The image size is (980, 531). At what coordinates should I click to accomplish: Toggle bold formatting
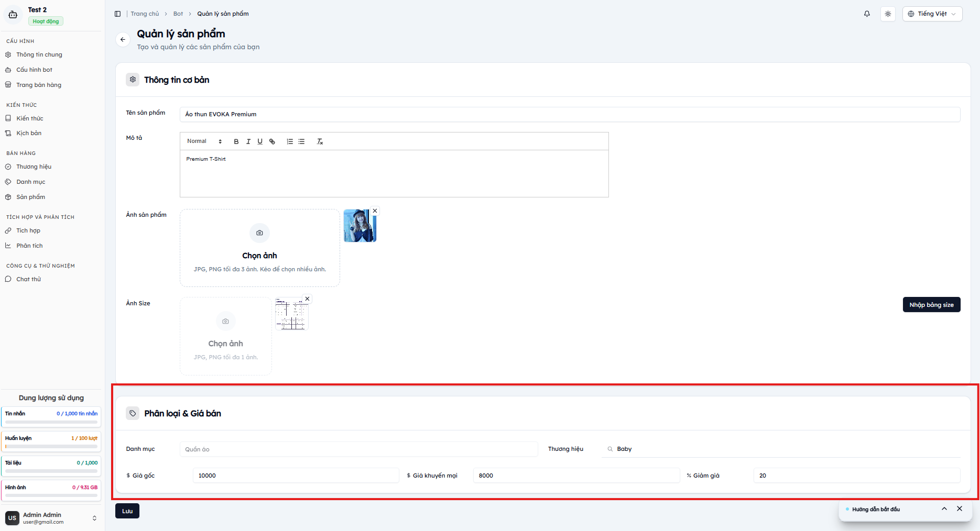[236, 141]
